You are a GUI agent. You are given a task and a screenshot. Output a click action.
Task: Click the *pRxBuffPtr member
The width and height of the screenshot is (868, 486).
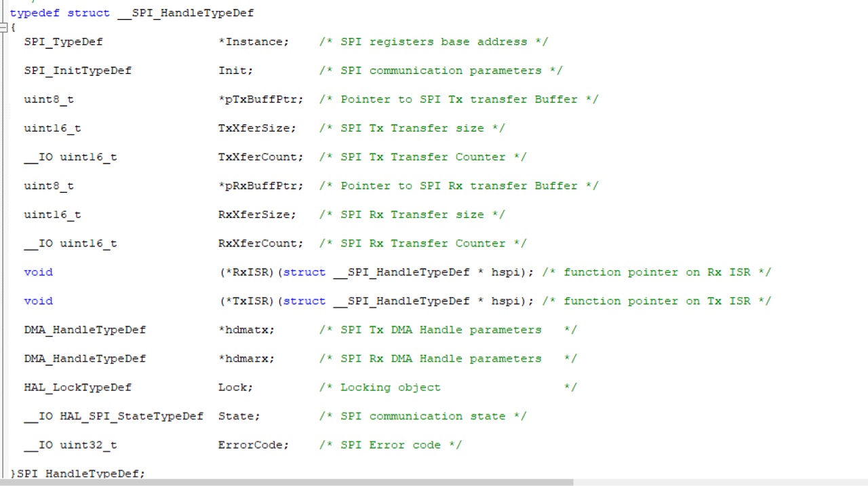click(260, 186)
